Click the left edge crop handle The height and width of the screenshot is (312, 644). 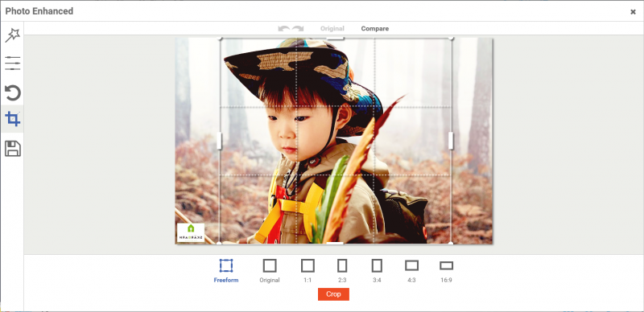pyautogui.click(x=219, y=141)
